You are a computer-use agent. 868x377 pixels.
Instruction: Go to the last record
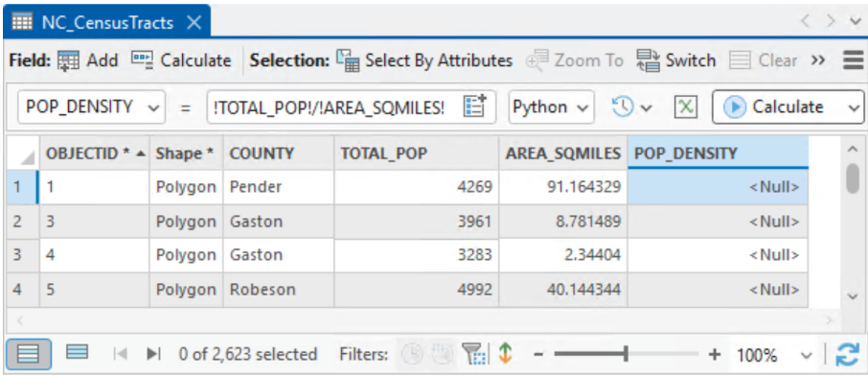[153, 354]
